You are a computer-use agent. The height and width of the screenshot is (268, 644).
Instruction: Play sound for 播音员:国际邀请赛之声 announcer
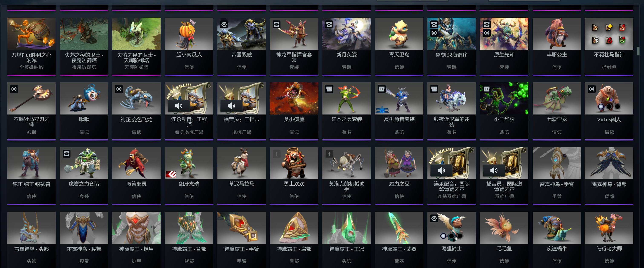point(494,170)
